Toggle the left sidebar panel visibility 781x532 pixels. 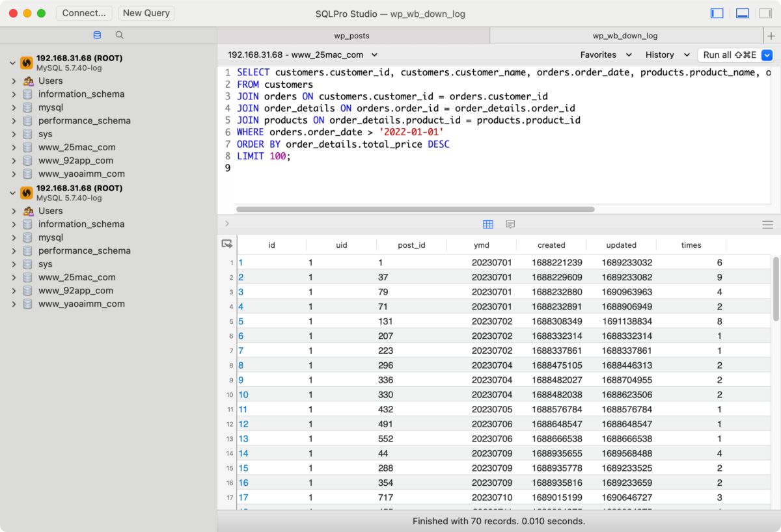click(717, 13)
